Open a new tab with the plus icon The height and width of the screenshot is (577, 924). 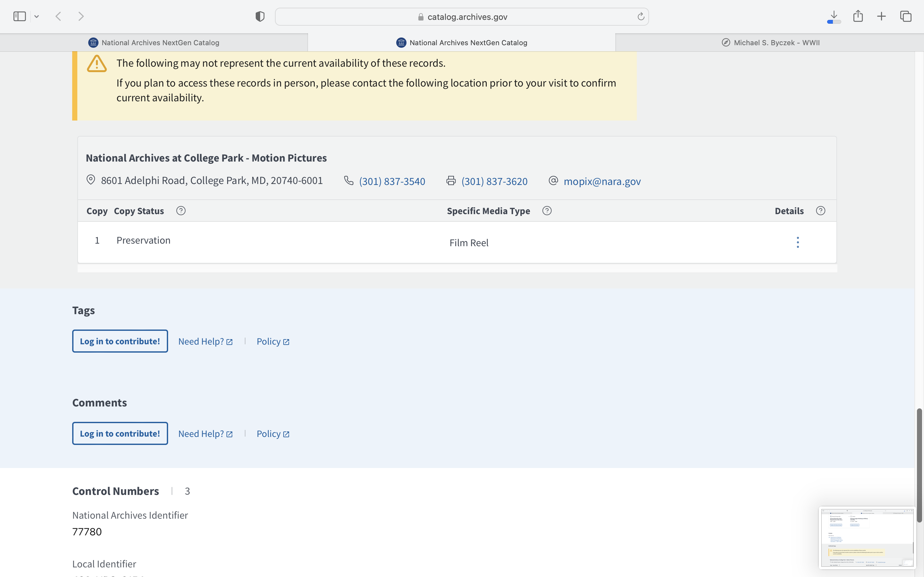point(882,16)
